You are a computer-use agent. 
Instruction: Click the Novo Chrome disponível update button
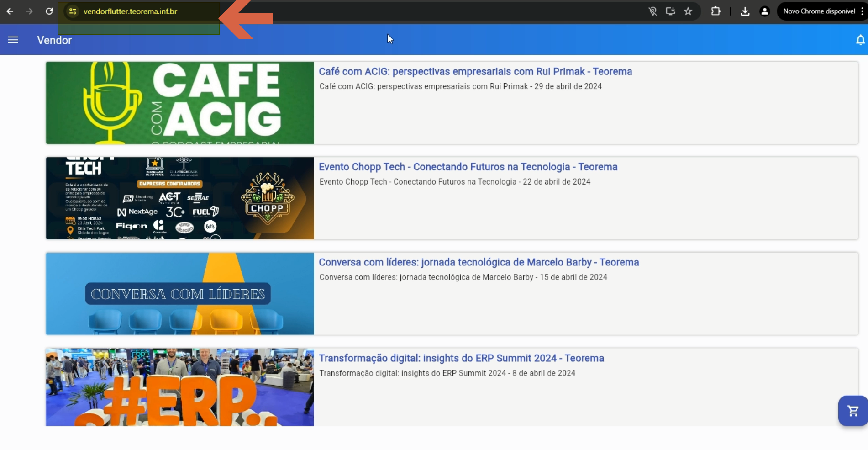click(819, 11)
